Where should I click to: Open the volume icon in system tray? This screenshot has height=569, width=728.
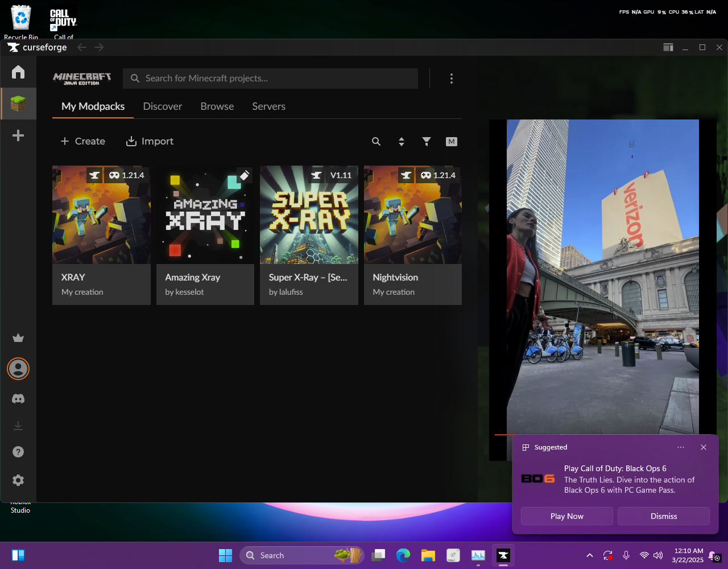point(658,555)
